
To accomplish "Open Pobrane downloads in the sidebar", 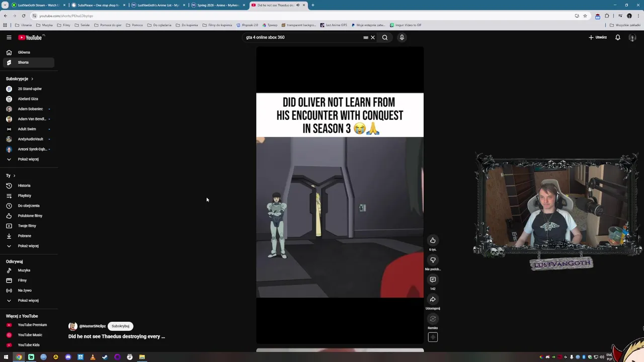I will point(28,236).
